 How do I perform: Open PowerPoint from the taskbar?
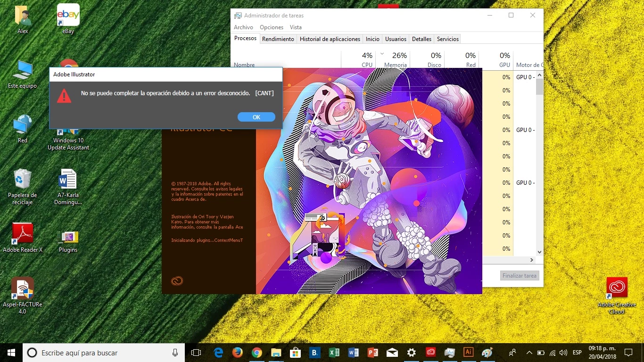coord(372,353)
